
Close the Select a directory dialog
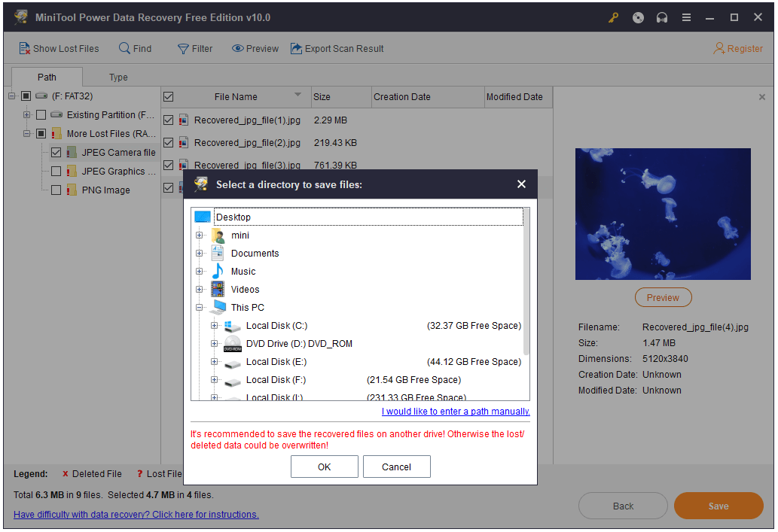[x=521, y=184]
